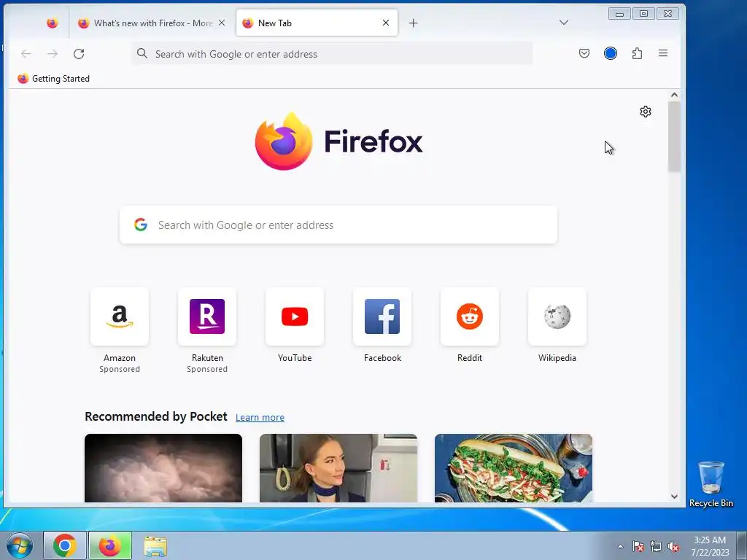Open the new tab page personalize gear
This screenshot has height=560, width=747.
click(646, 112)
